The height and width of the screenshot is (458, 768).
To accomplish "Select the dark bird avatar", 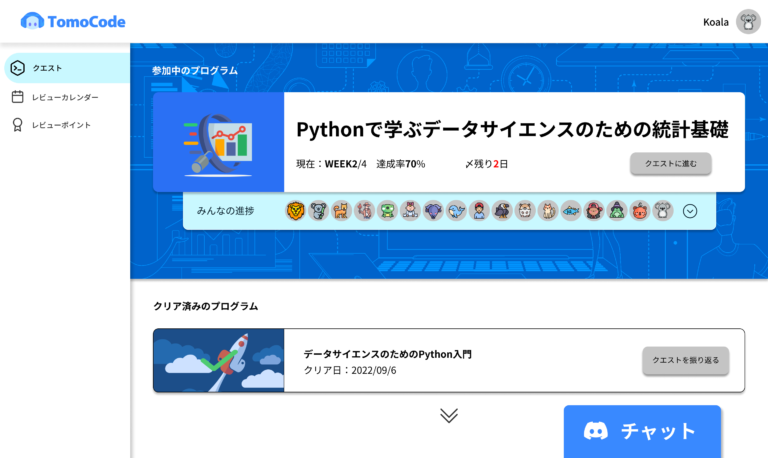I will (502, 211).
